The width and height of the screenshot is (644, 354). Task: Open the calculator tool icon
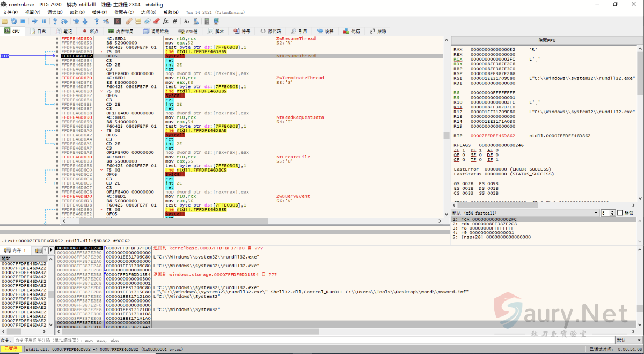(206, 21)
